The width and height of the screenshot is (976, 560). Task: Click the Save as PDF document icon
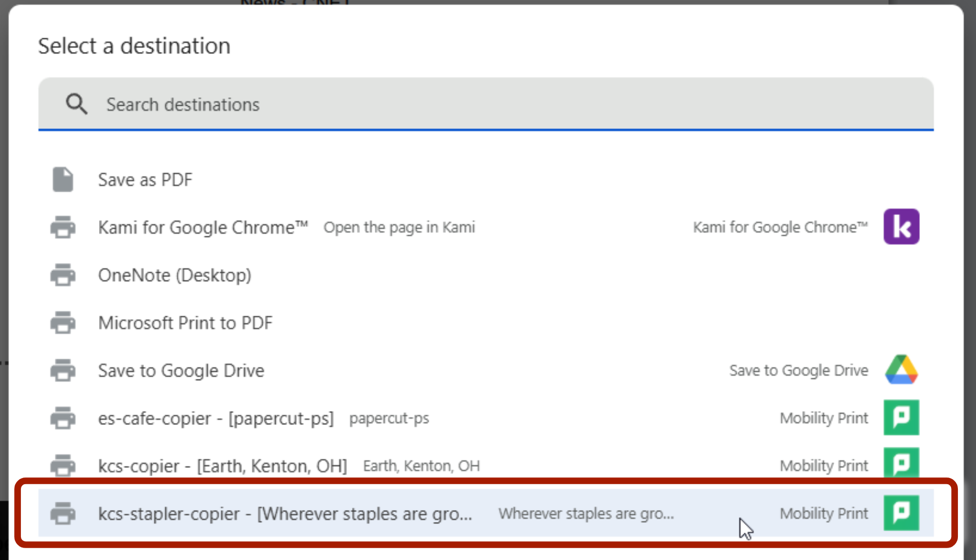click(x=63, y=180)
